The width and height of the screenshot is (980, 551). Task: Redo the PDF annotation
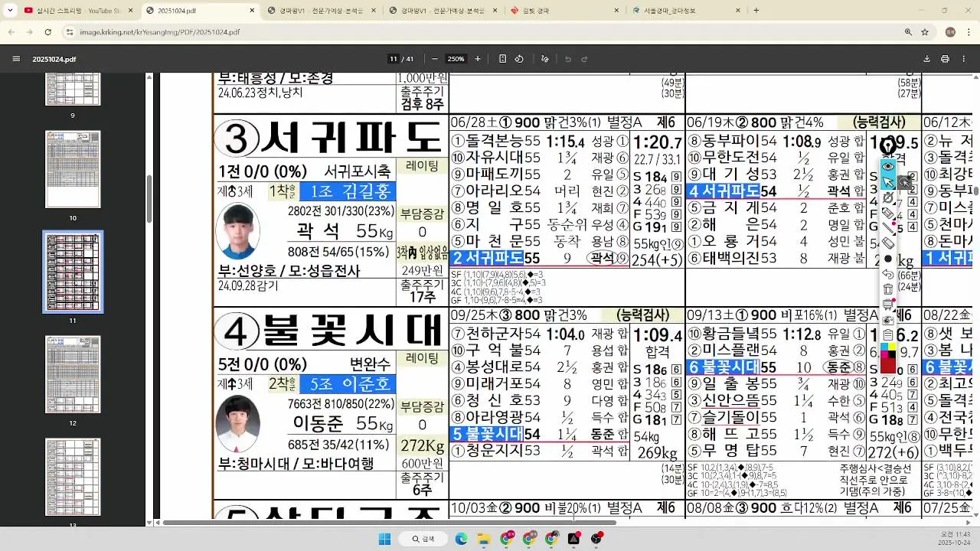tap(584, 59)
